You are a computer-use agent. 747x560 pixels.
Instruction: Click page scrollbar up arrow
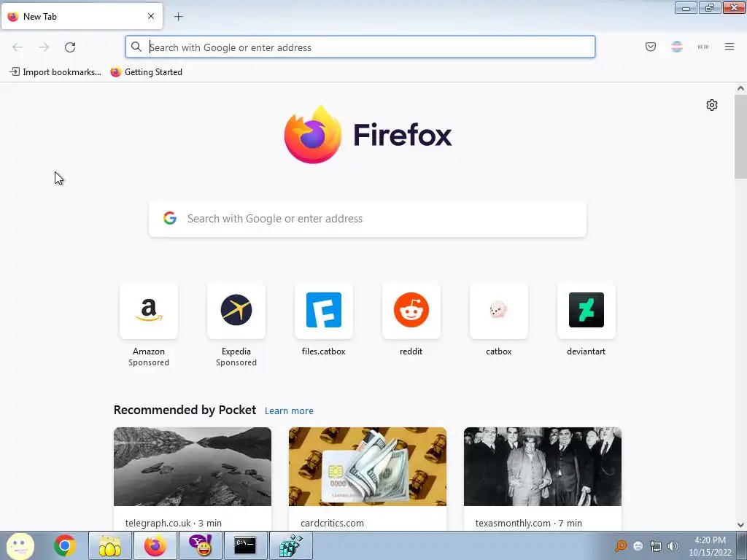tap(740, 88)
